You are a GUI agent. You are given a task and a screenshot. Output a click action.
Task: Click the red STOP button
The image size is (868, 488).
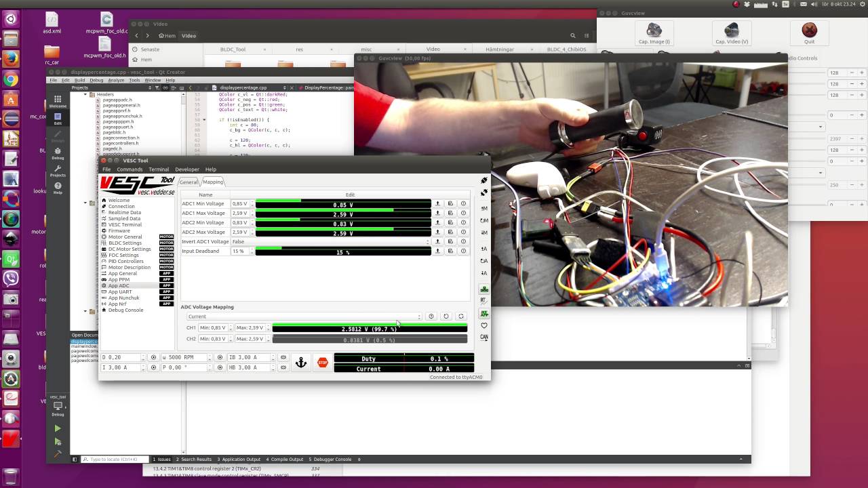pos(323,363)
